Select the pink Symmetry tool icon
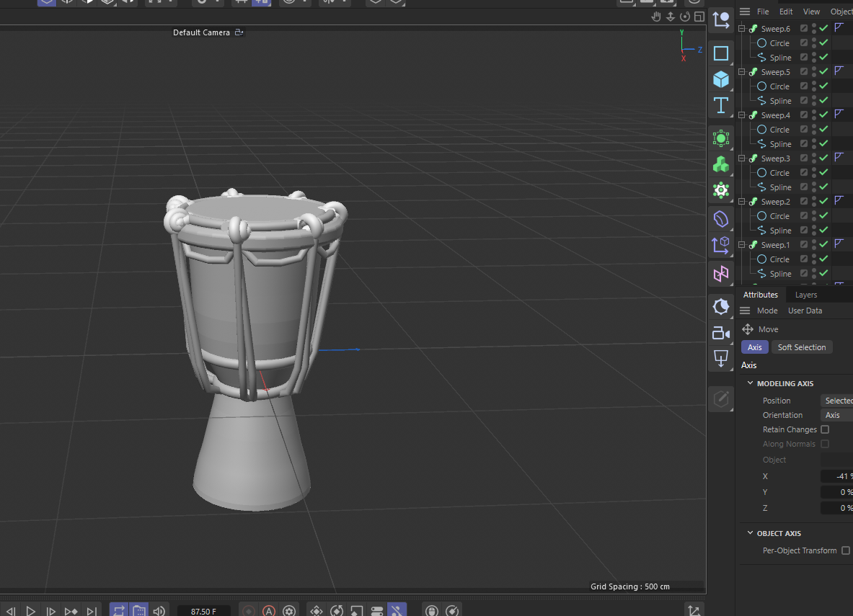Image resolution: width=853 pixels, height=616 pixels. [x=720, y=274]
